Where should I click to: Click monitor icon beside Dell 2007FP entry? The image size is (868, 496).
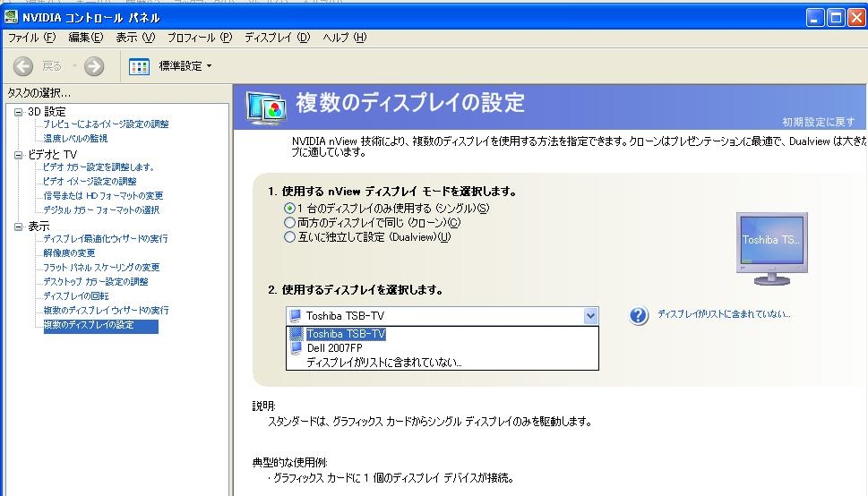[296, 348]
